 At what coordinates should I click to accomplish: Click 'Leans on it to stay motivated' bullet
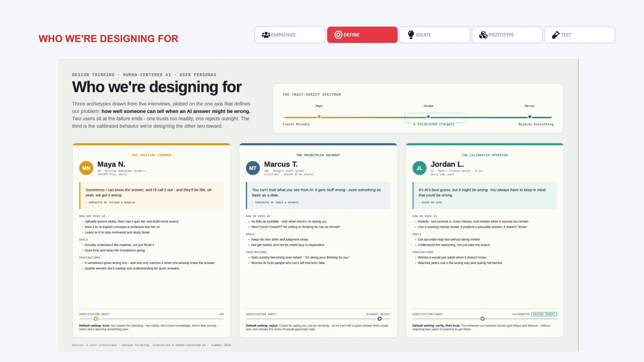pos(117,232)
